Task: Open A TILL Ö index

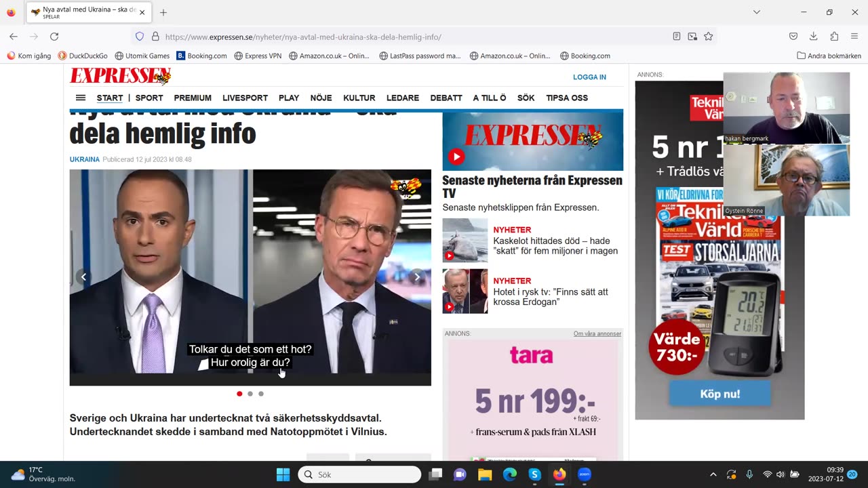Action: (x=490, y=98)
